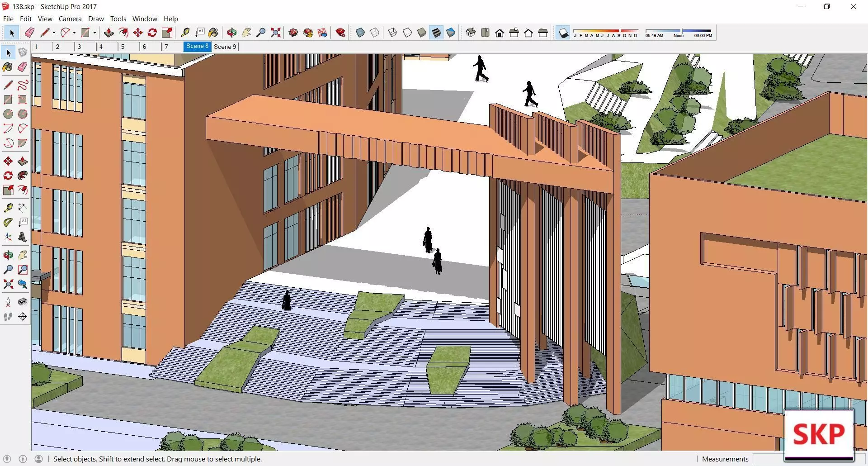
Task: Select the Eraser tool in top toolbar
Action: (x=29, y=33)
